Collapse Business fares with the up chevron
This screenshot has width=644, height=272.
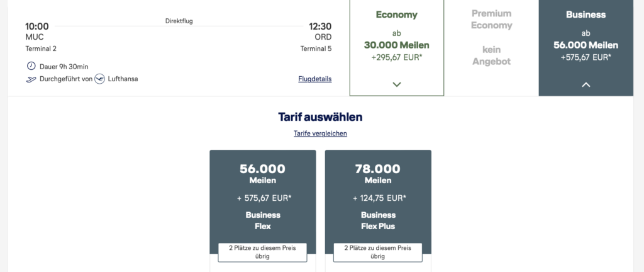pos(586,84)
